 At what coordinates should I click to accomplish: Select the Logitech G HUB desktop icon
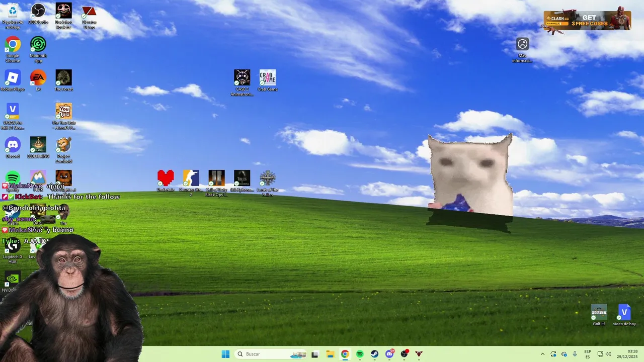pos(13,251)
